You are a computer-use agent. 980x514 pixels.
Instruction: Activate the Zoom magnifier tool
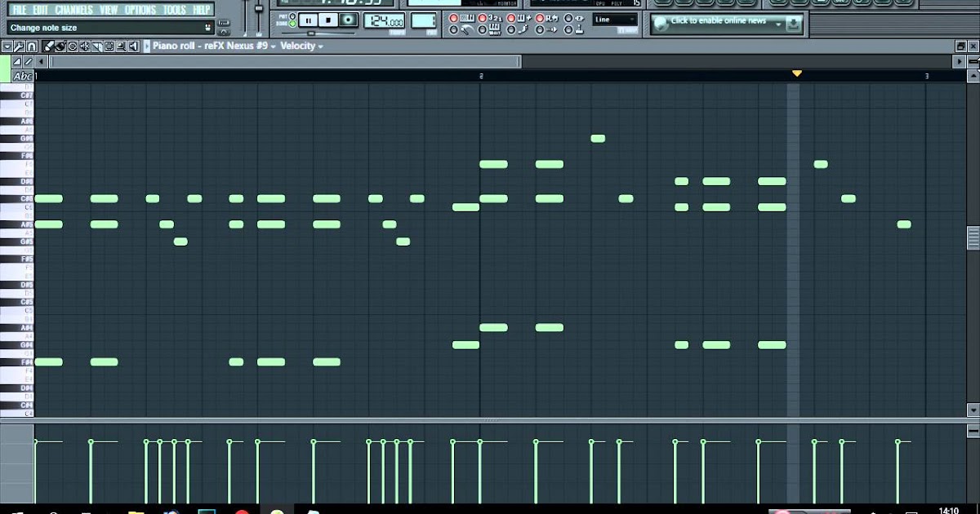(122, 47)
